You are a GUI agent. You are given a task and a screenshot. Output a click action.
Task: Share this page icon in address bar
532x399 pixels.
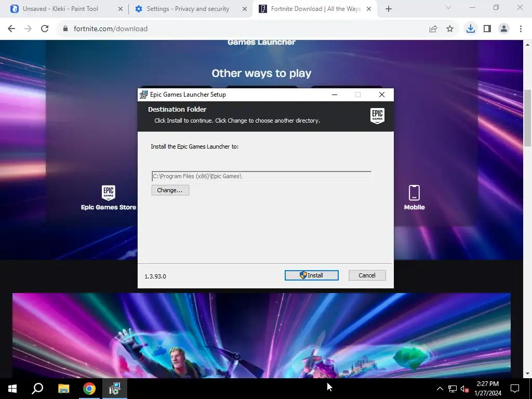[433, 29]
